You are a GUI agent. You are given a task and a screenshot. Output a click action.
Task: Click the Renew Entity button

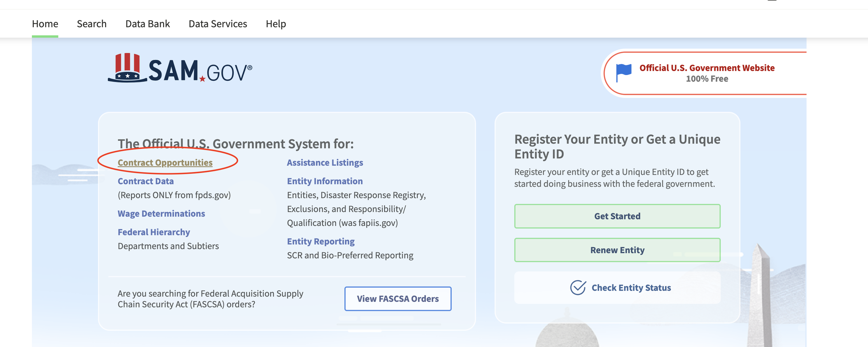click(617, 250)
